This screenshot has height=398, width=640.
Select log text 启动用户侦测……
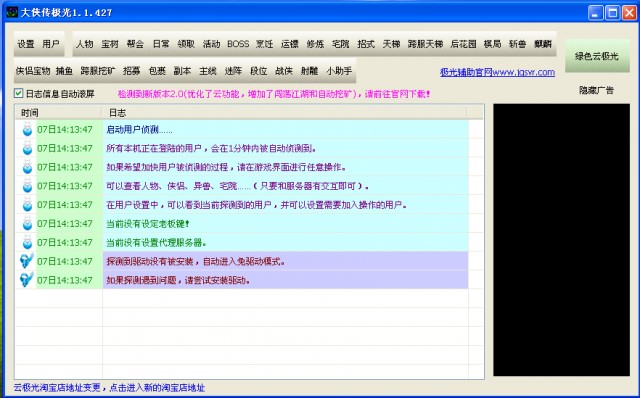[x=139, y=130]
